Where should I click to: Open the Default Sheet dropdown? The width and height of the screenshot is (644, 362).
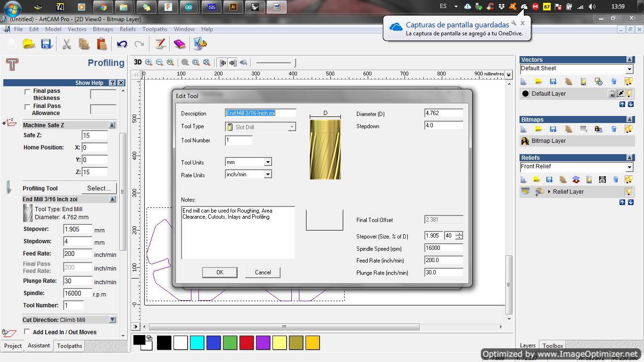pos(629,69)
